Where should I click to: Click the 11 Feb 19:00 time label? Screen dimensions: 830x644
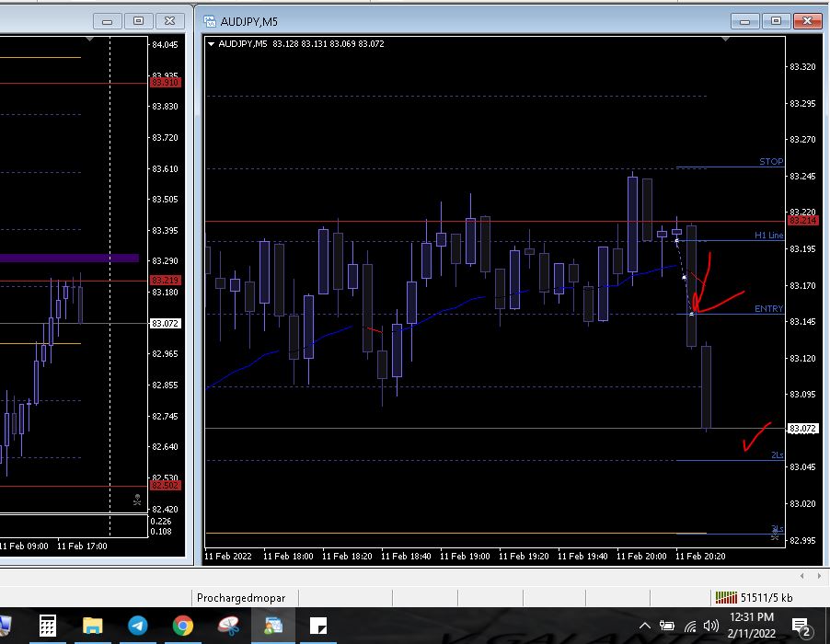coord(465,557)
